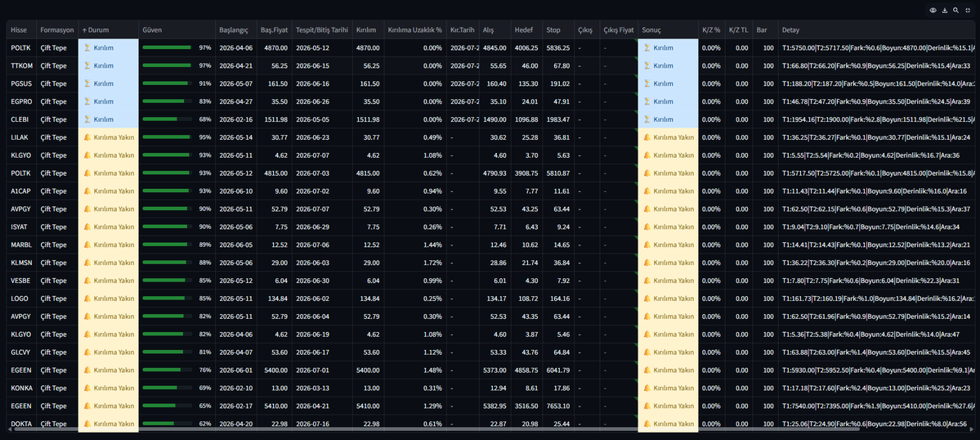Click Kırılıma Yakın in GLCVY's Durum cell
The width and height of the screenshot is (980, 440).
[108, 352]
